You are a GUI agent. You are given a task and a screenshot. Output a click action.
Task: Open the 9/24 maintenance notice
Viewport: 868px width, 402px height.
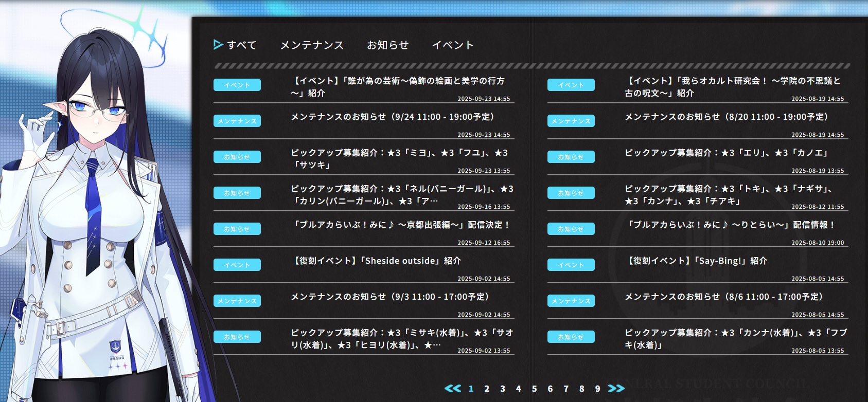[393, 117]
